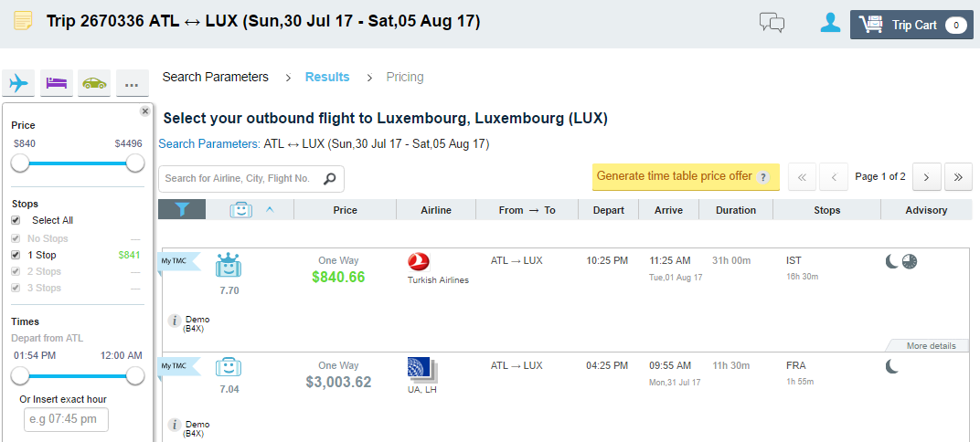Toggle the 2 Stops checkbox
The width and height of the screenshot is (980, 442).
click(16, 271)
